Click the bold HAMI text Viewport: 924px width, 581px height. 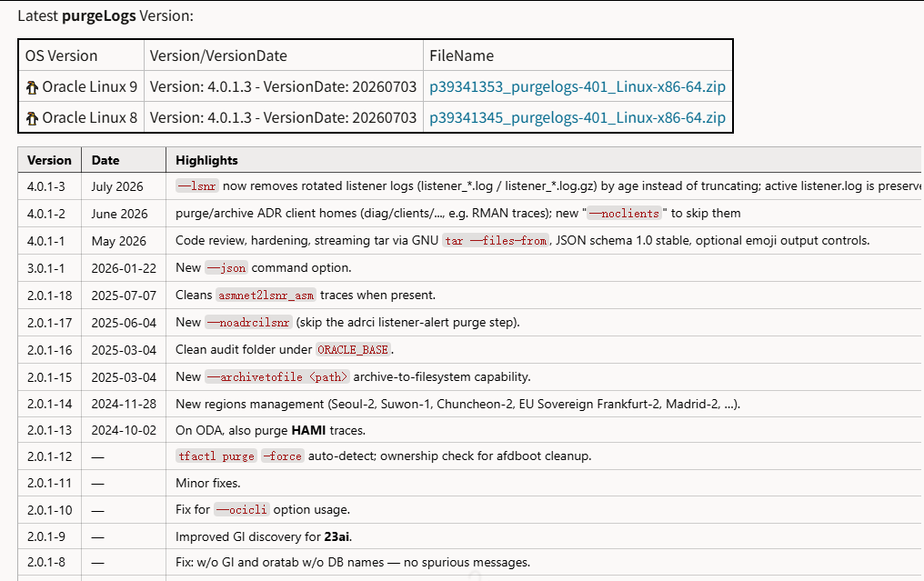tap(309, 430)
